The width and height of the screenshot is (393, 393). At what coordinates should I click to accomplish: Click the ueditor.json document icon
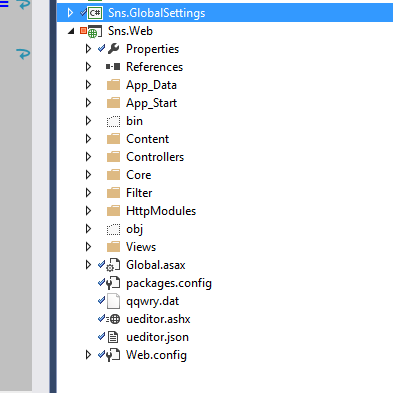click(113, 337)
